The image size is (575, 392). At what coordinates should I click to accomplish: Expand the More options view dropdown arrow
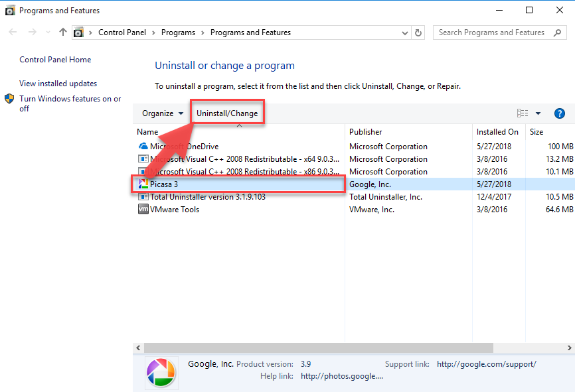click(x=538, y=113)
